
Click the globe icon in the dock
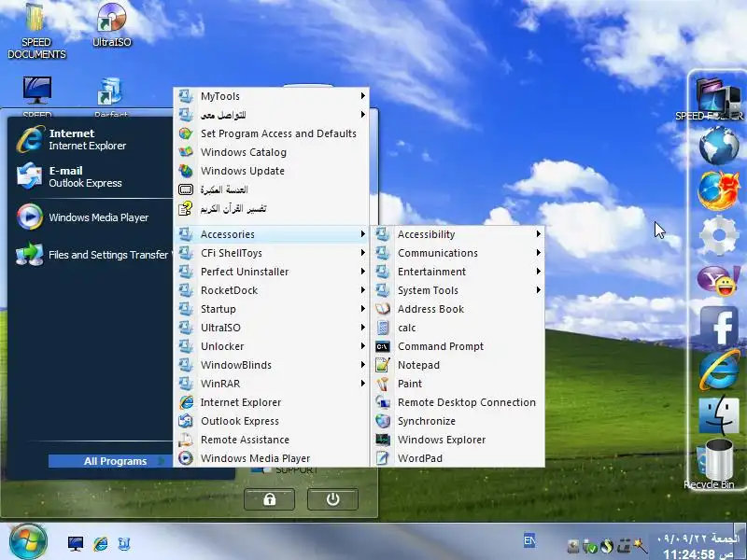click(718, 146)
